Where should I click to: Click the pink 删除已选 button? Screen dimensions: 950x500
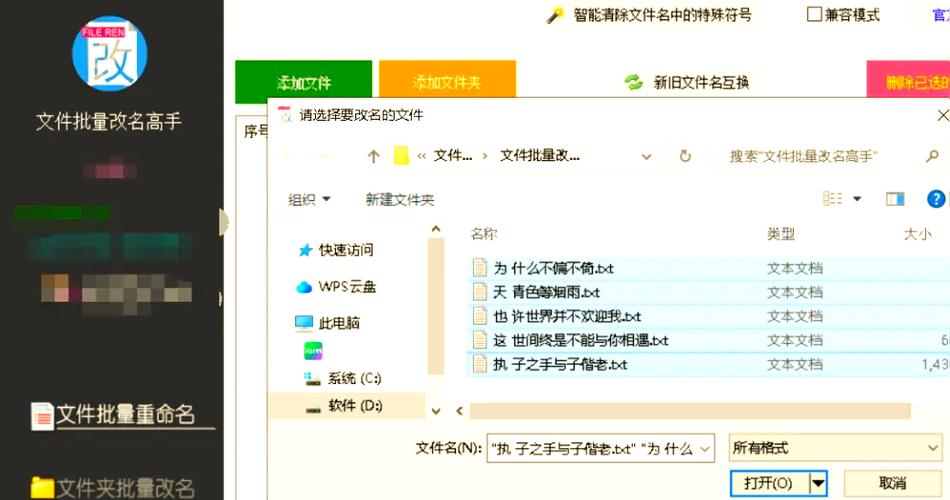pos(908,81)
